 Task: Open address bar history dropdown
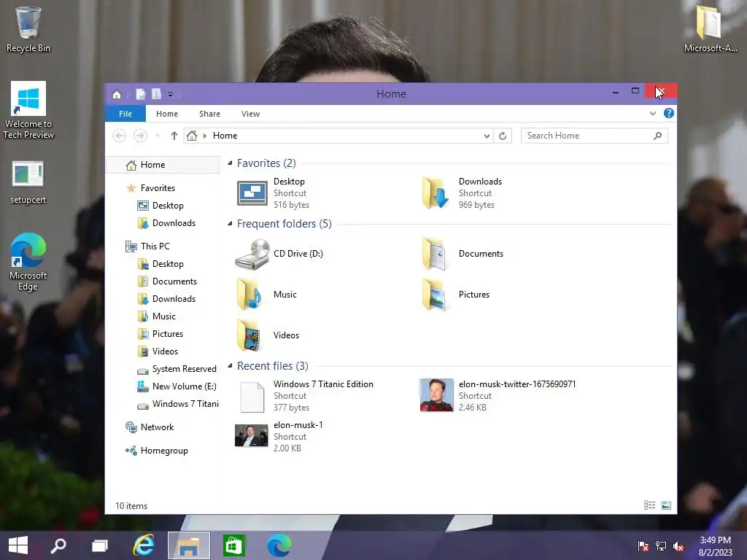click(487, 136)
